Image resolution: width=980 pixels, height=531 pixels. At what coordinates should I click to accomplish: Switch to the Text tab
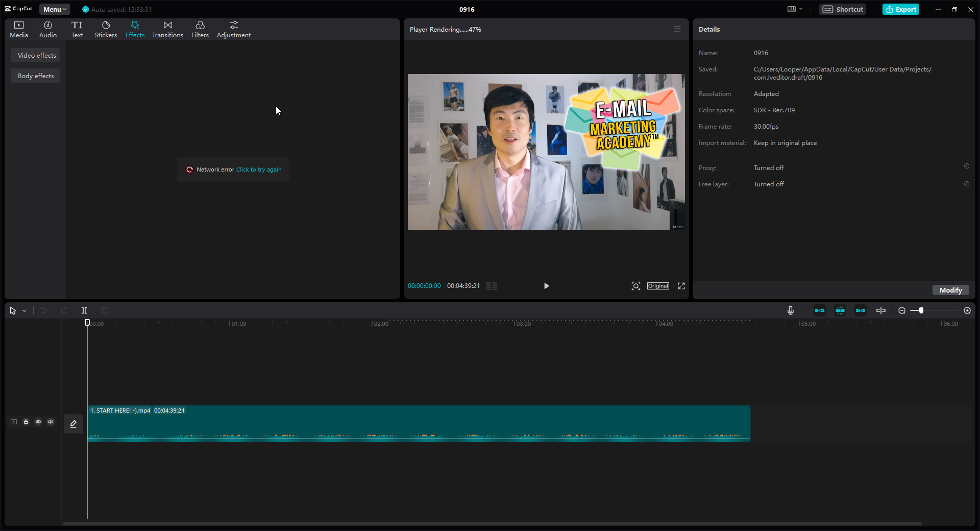pyautogui.click(x=77, y=30)
